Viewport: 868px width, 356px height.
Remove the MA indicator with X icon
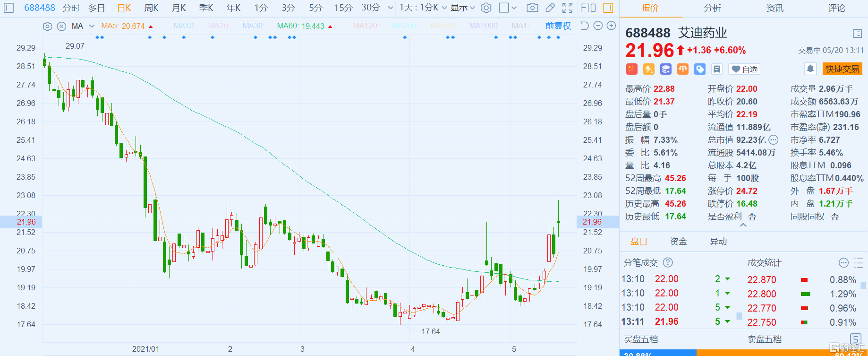(x=61, y=26)
